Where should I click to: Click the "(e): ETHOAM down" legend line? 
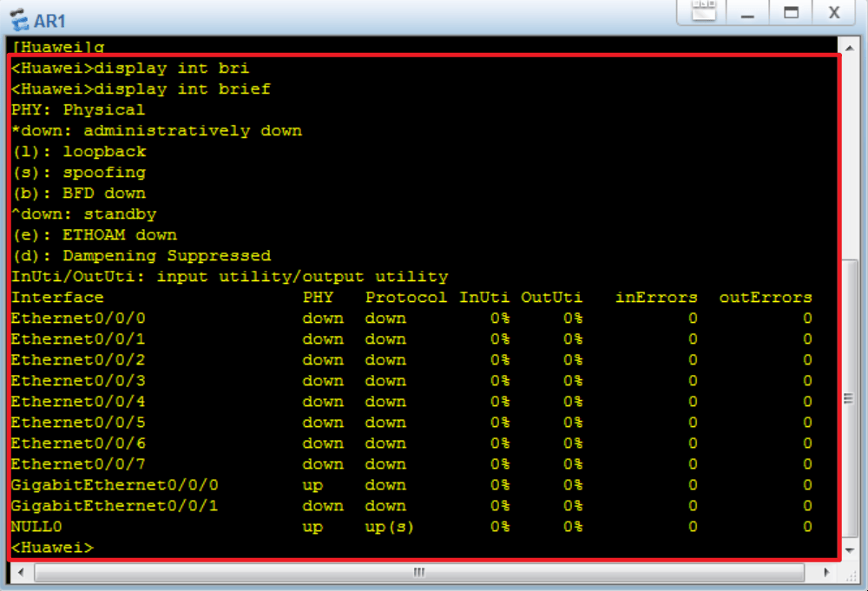click(x=95, y=235)
